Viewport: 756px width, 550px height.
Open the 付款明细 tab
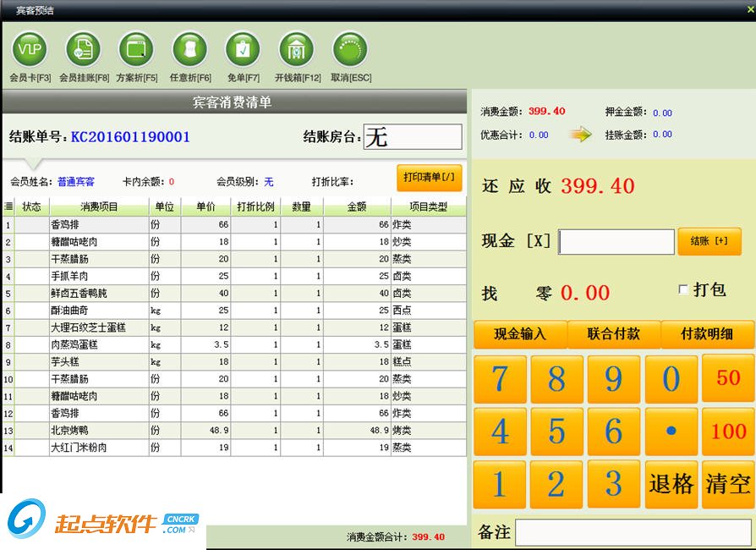[x=707, y=334]
